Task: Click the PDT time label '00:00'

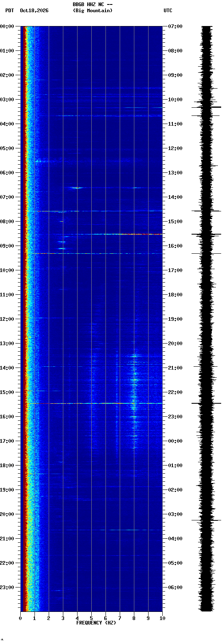Action: 7,26
